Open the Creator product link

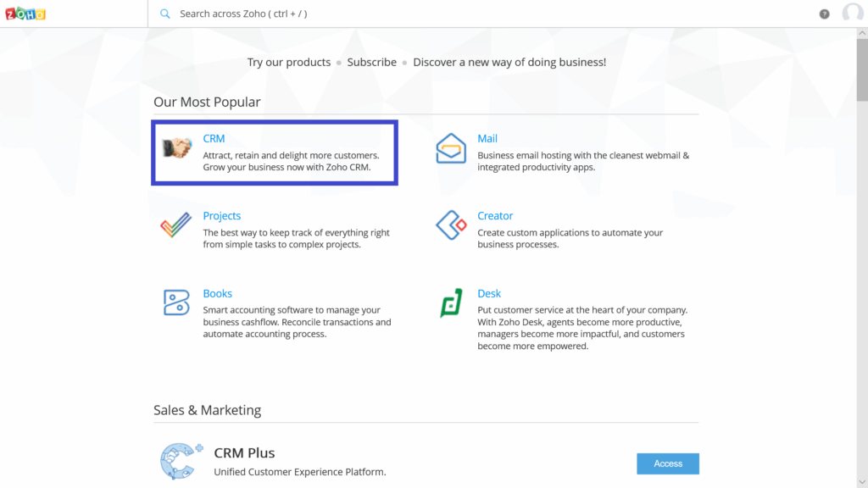pos(495,216)
